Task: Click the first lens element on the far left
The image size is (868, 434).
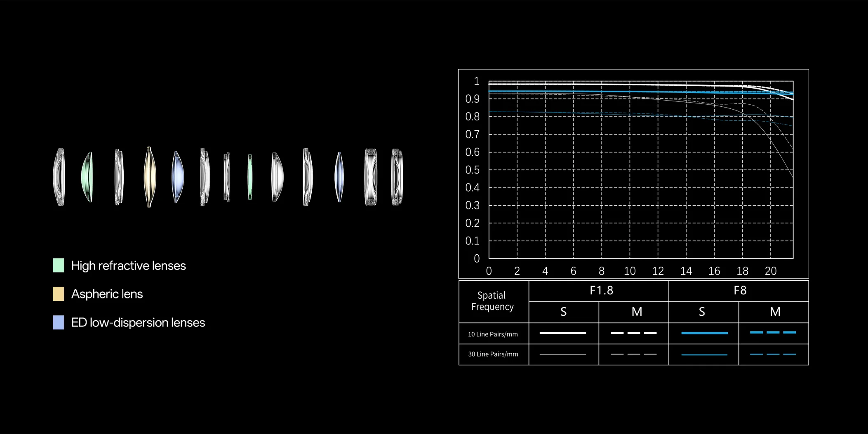Action: pos(59,177)
